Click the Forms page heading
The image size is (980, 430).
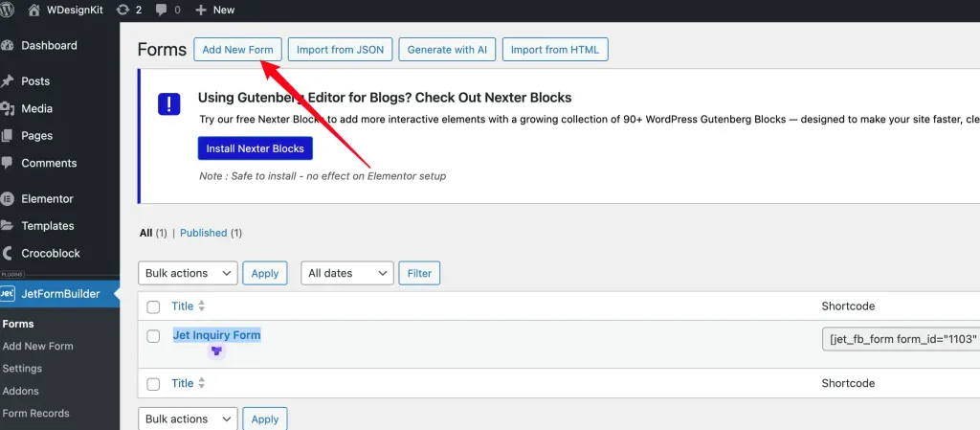point(162,50)
